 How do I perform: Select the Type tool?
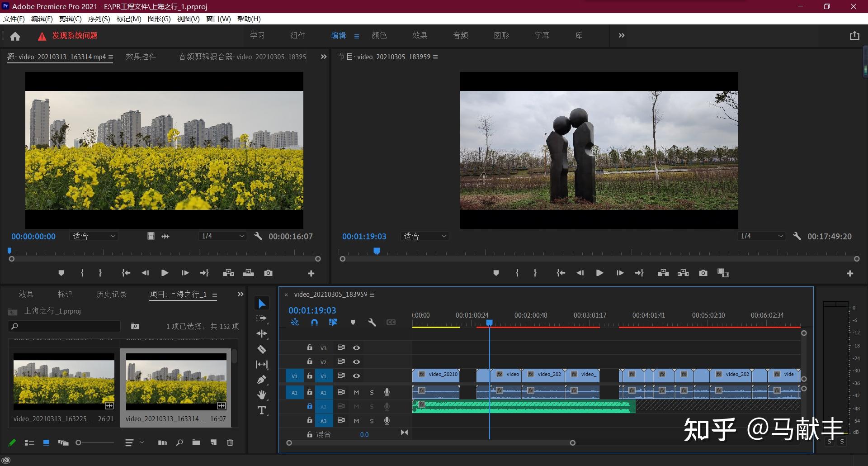pyautogui.click(x=262, y=410)
